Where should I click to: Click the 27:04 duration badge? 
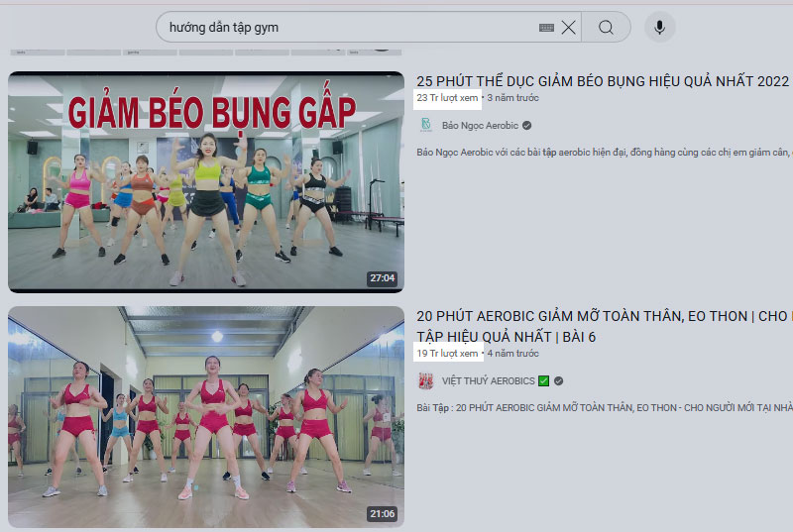pos(382,278)
